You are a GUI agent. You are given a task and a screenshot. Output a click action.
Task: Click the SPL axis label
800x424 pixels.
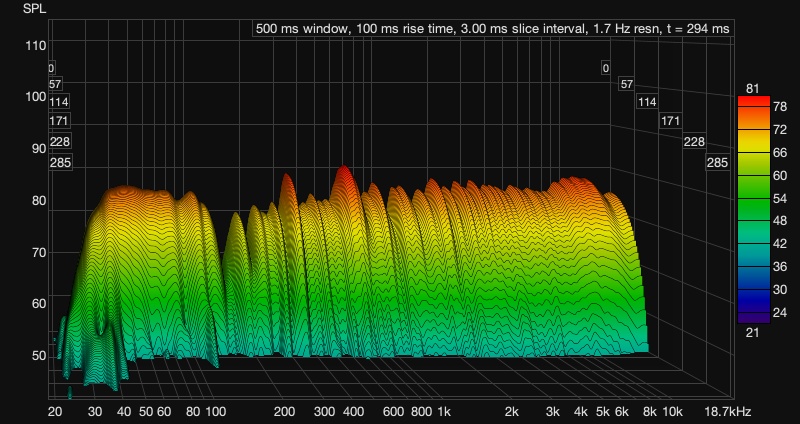pyautogui.click(x=34, y=9)
